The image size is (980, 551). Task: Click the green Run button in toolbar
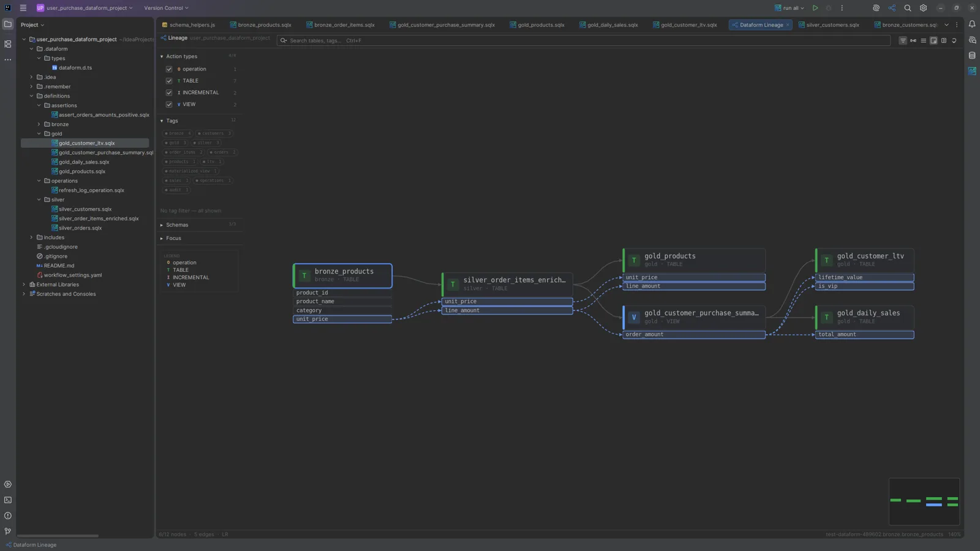coord(815,8)
